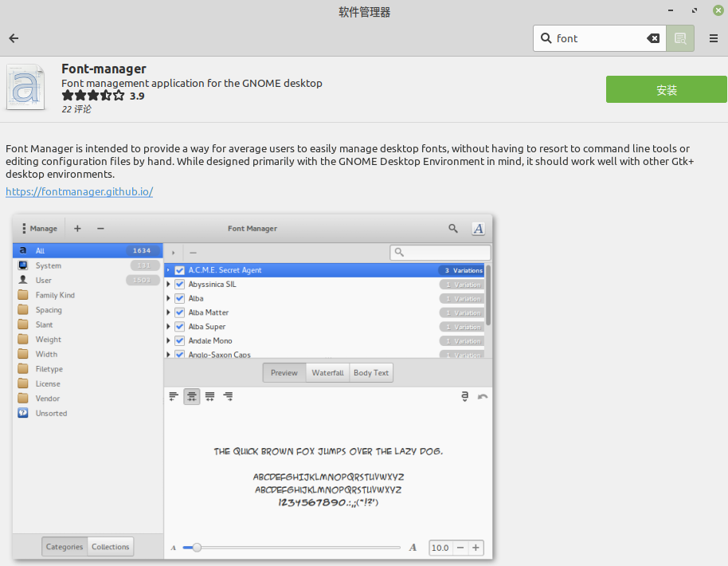Screen dimensions: 728x566
Task: Select the User category person icon
Action: tap(23, 281)
